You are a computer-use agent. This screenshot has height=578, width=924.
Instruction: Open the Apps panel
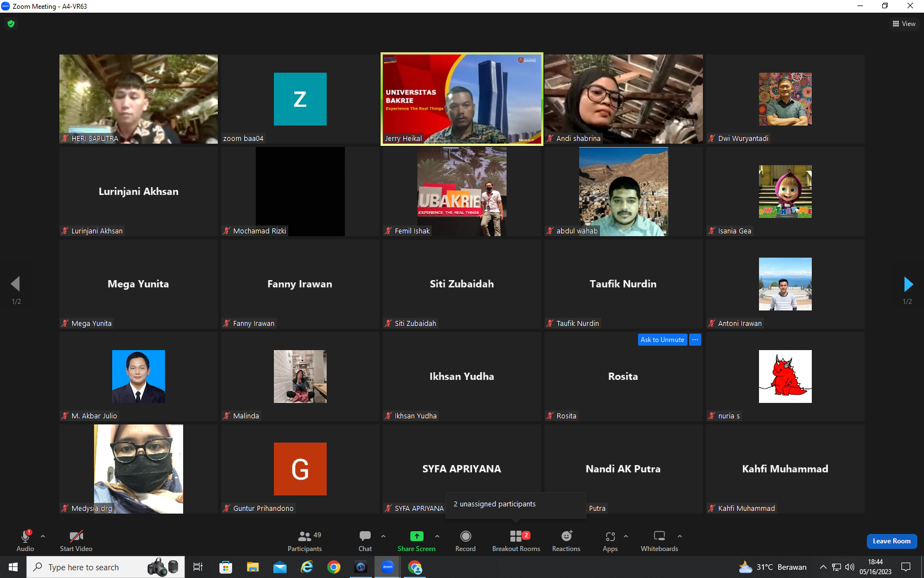coord(610,541)
